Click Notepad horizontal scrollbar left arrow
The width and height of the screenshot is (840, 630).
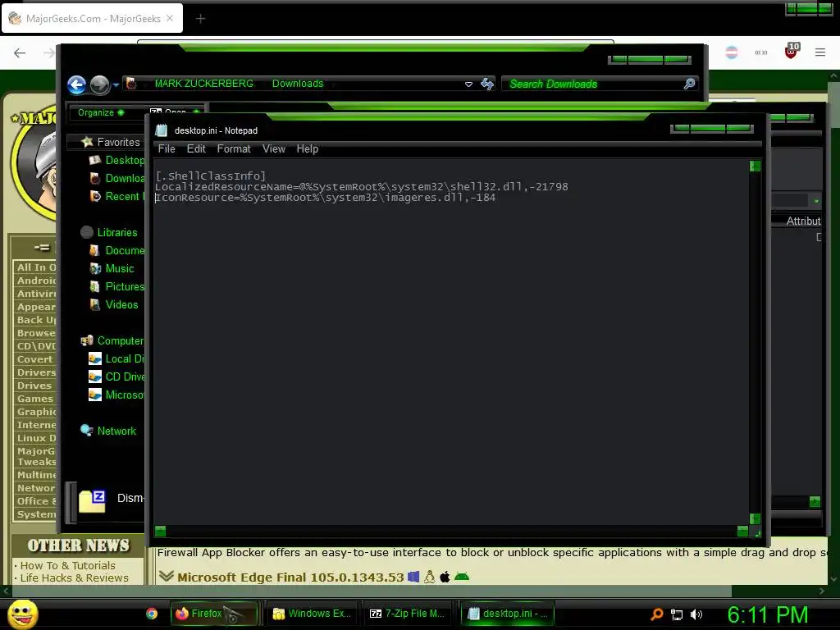tap(160, 531)
